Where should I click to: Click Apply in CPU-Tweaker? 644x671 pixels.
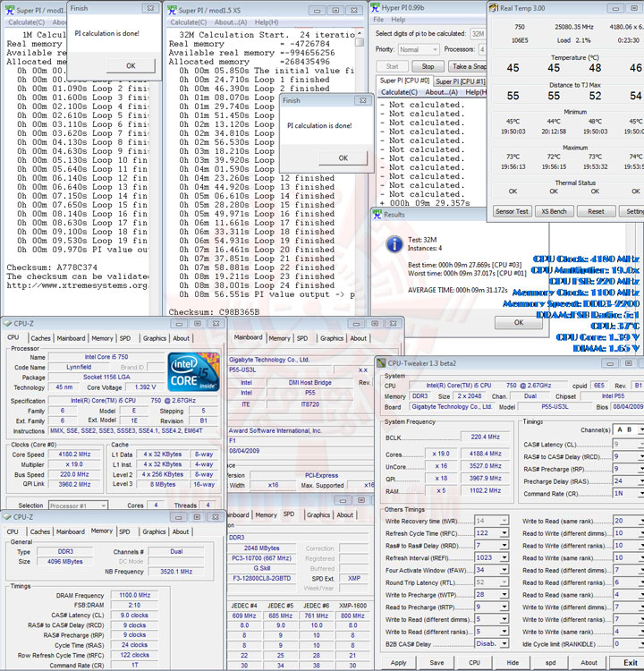pos(398,662)
